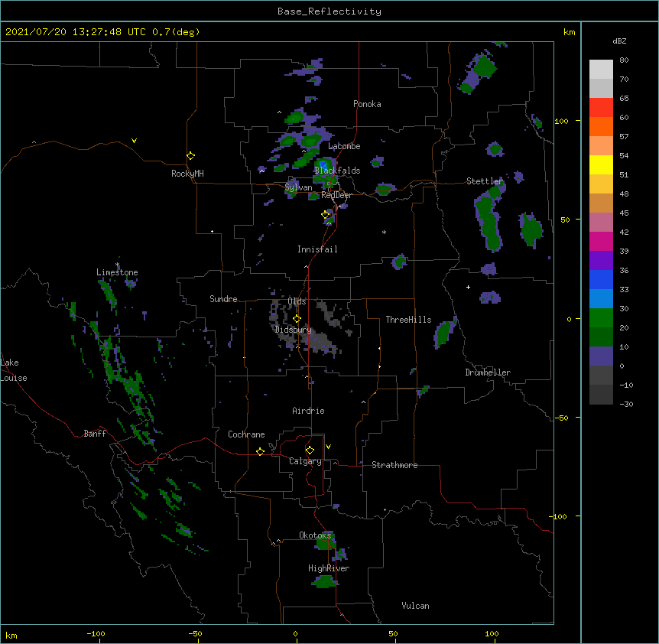Click the Banff label
The width and height of the screenshot is (659, 644).
click(x=95, y=434)
